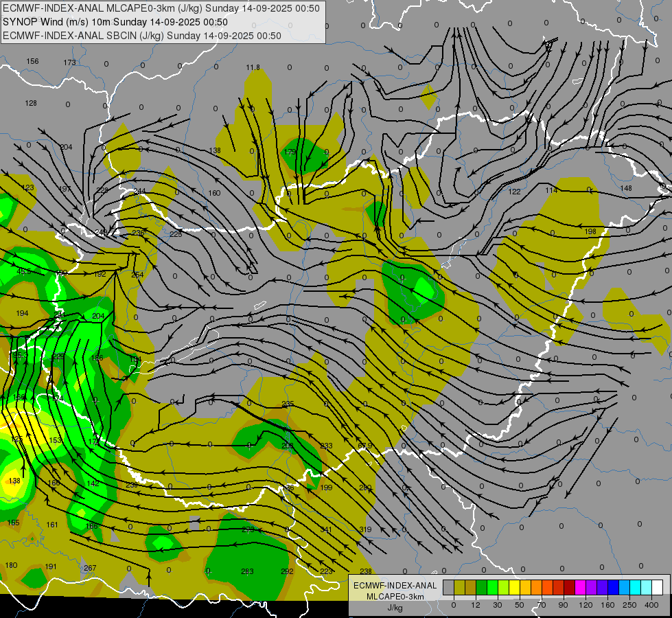
Task: Click the pure blue swatch above 160
Action: click(613, 588)
